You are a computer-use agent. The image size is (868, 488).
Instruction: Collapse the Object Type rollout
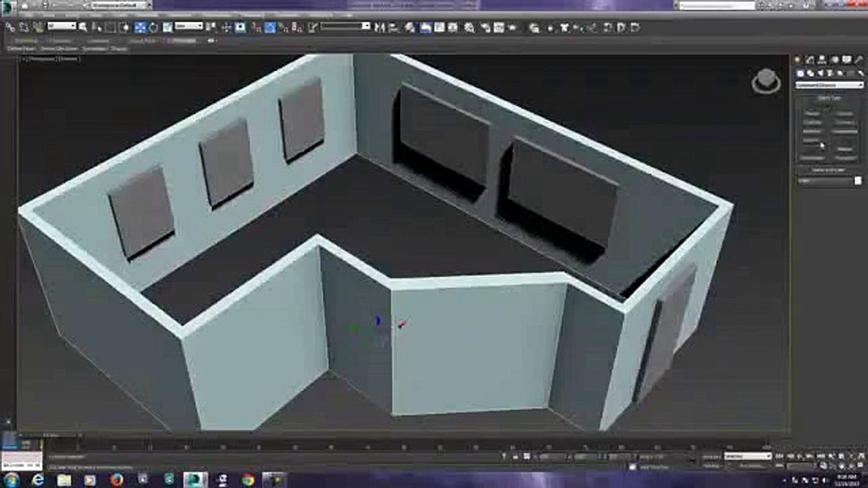829,98
